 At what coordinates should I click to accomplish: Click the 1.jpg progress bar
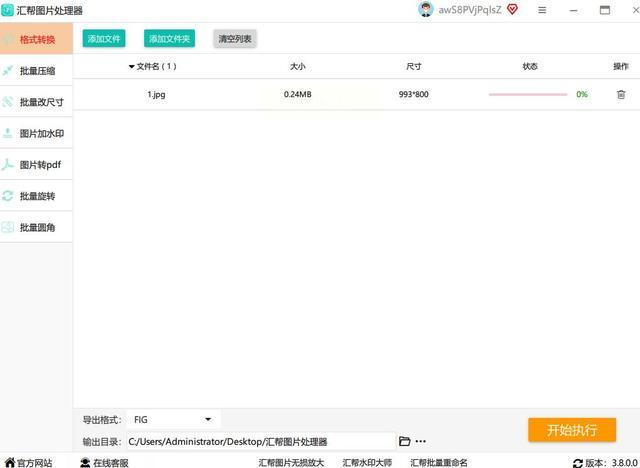528,94
